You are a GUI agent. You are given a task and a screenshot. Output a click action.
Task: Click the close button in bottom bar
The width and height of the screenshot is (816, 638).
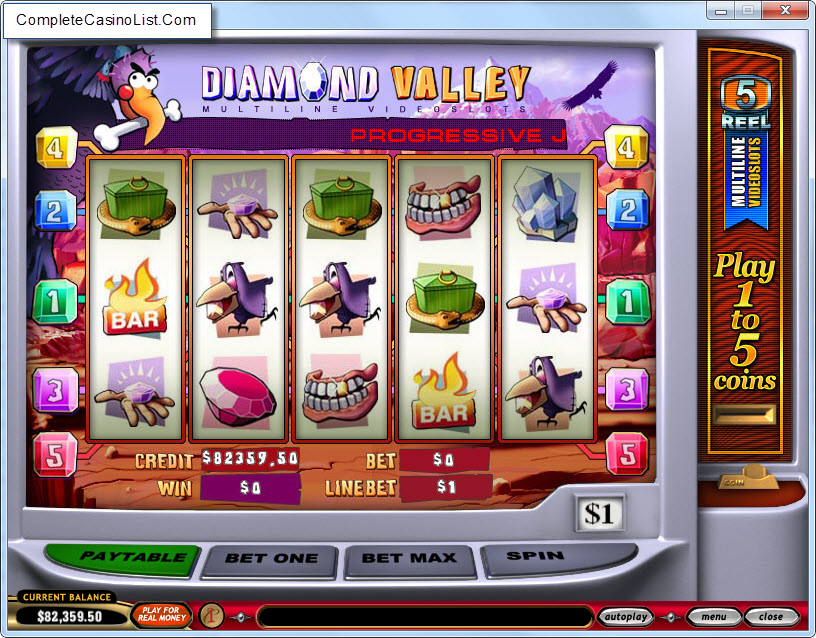coord(771,617)
